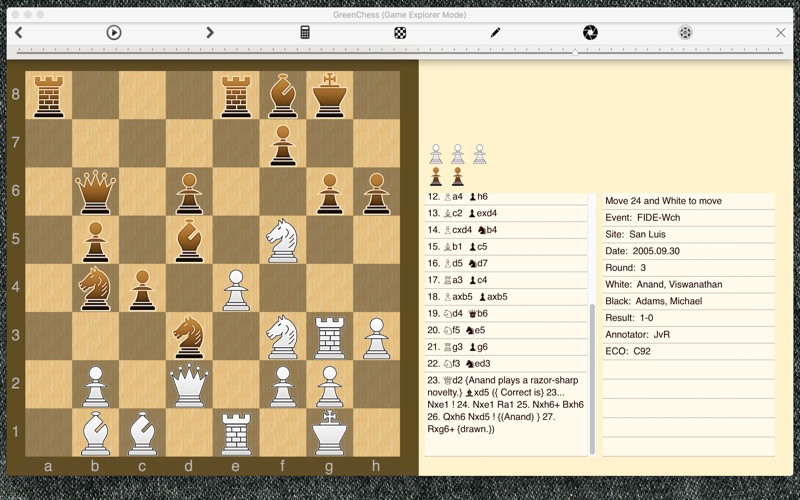This screenshot has height=500, width=800.
Task: Select the white knight on f3
Action: coord(283,337)
